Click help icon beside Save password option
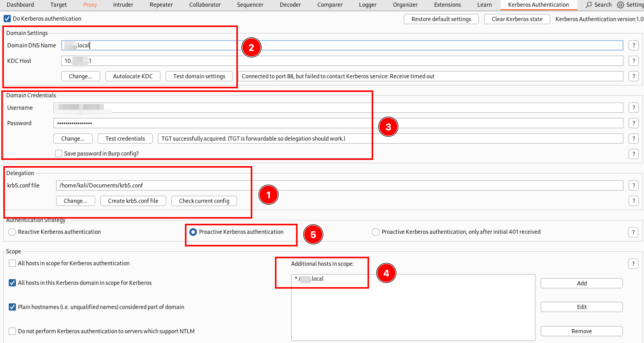This screenshot has width=644, height=343. (633, 154)
